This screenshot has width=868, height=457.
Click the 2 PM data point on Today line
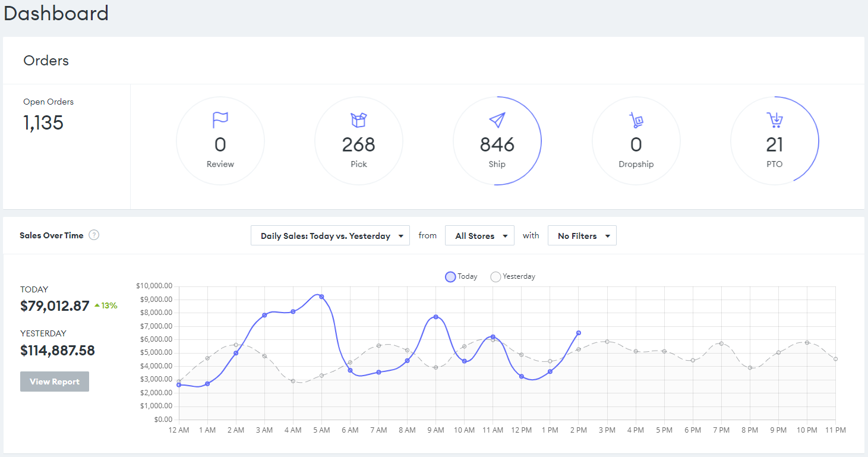point(578,333)
